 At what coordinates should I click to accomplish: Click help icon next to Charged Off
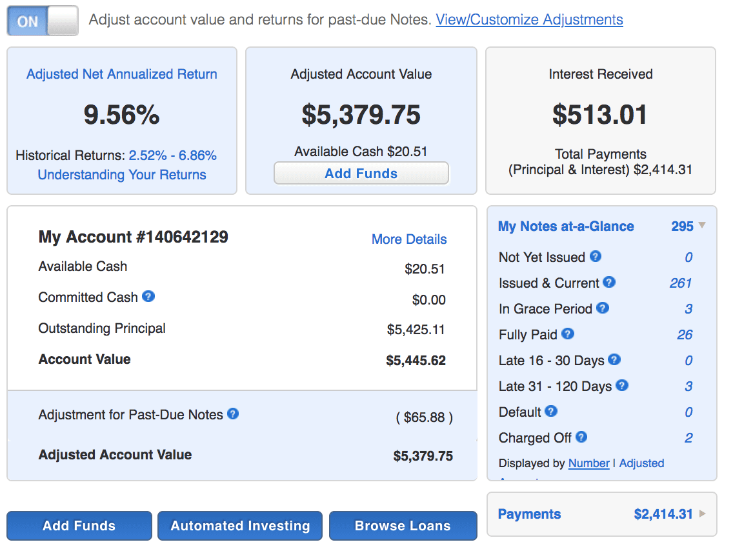[581, 437]
